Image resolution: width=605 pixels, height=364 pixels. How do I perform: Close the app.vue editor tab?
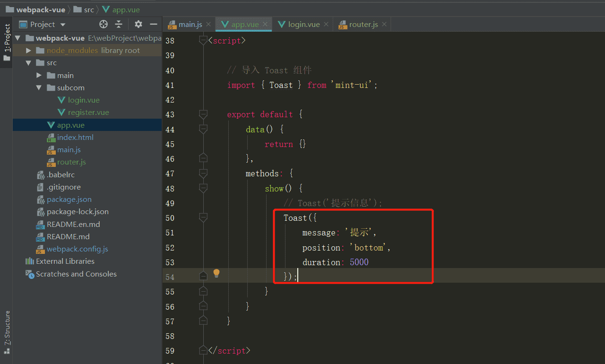click(x=265, y=24)
